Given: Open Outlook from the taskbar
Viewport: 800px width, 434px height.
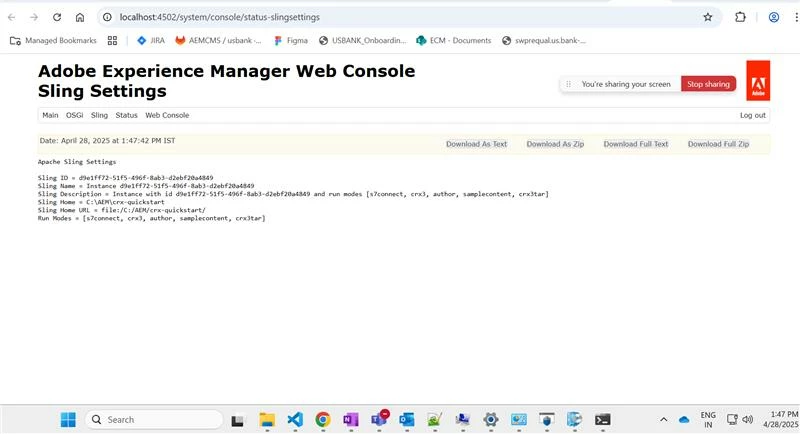Looking at the screenshot, I should [407, 420].
